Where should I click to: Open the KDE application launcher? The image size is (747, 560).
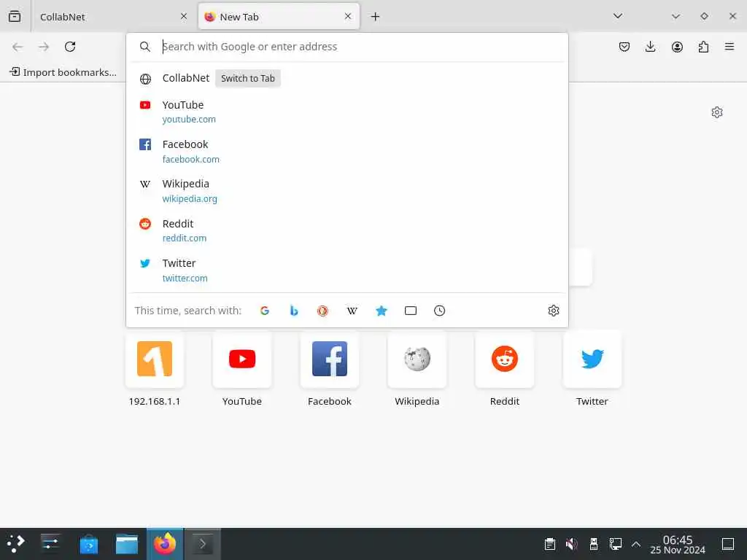click(16, 544)
